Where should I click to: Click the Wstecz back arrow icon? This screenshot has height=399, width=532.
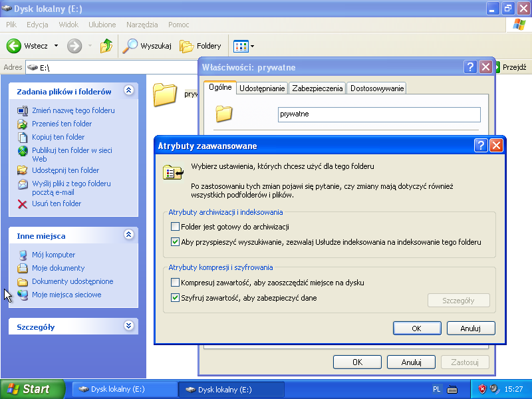pyautogui.click(x=14, y=46)
